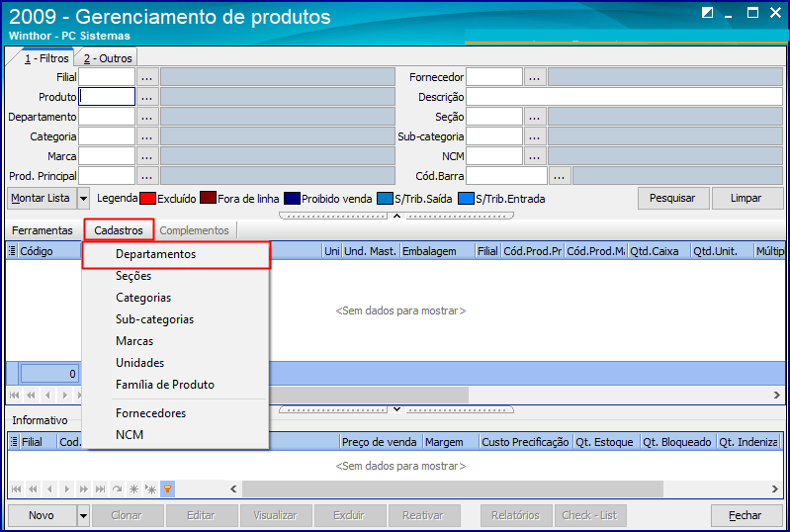Go to next record in product grid navigator

[x=64, y=395]
